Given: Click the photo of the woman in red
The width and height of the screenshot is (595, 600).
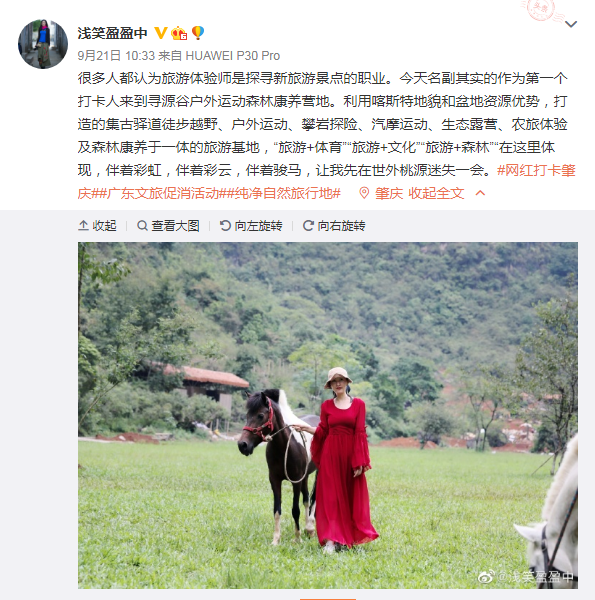Looking at the screenshot, I should [328, 415].
